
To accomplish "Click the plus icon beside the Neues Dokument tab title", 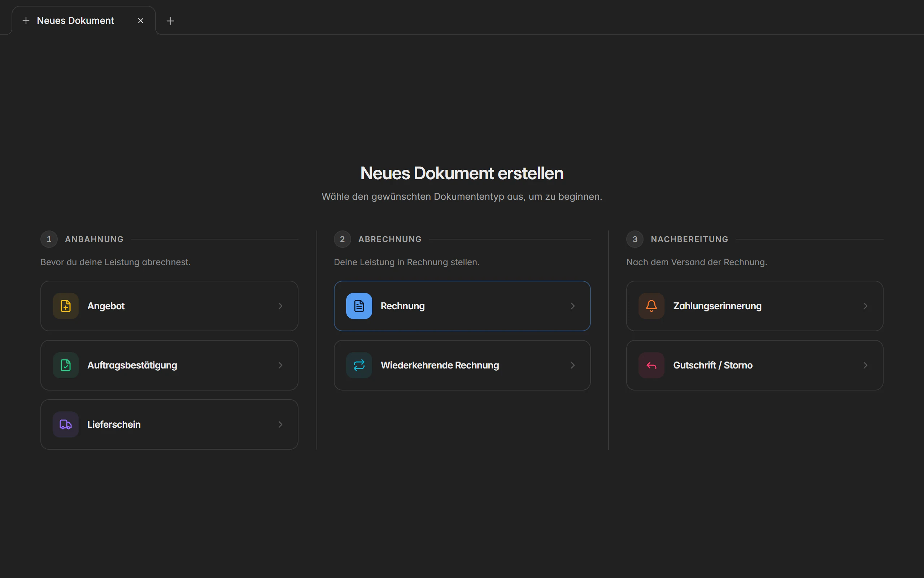I will (x=26, y=21).
